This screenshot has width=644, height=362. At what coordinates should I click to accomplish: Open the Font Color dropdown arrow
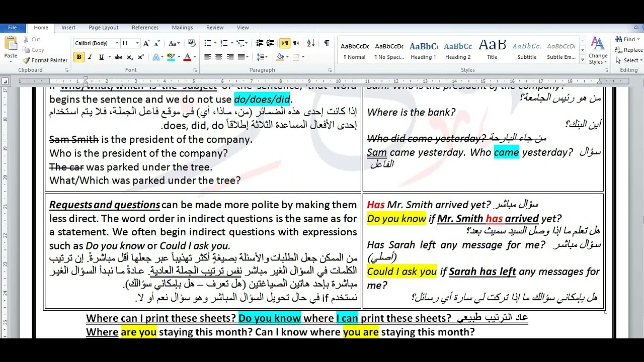tap(195, 57)
